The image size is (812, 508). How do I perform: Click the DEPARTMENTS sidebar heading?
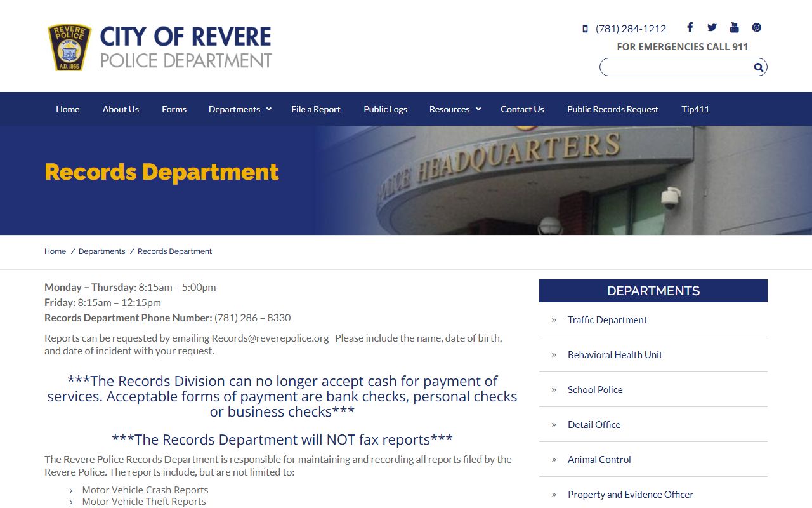[653, 291]
